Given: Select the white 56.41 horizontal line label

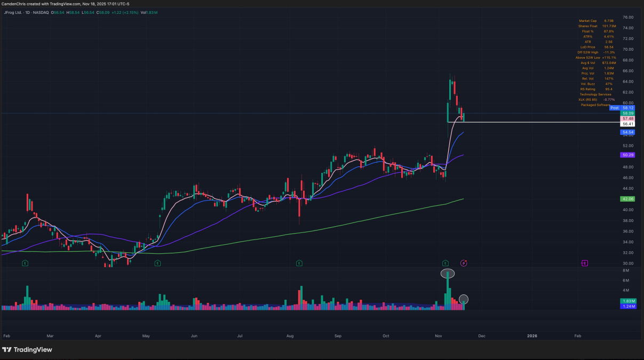Looking at the screenshot, I should pyautogui.click(x=627, y=124).
